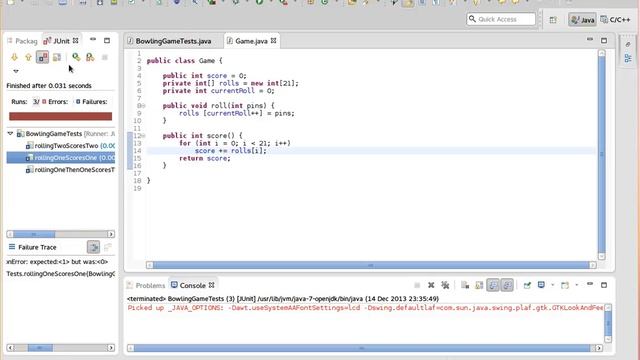Close the Game.java editor tab
This screenshot has width=640, height=360.
[273, 40]
